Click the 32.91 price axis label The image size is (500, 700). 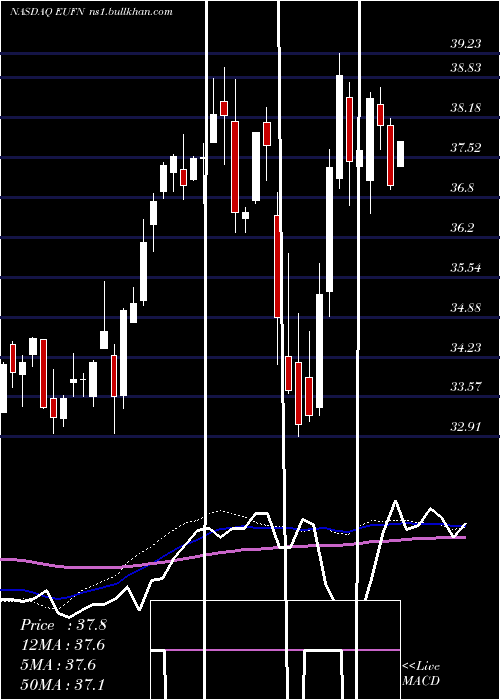tap(466, 427)
